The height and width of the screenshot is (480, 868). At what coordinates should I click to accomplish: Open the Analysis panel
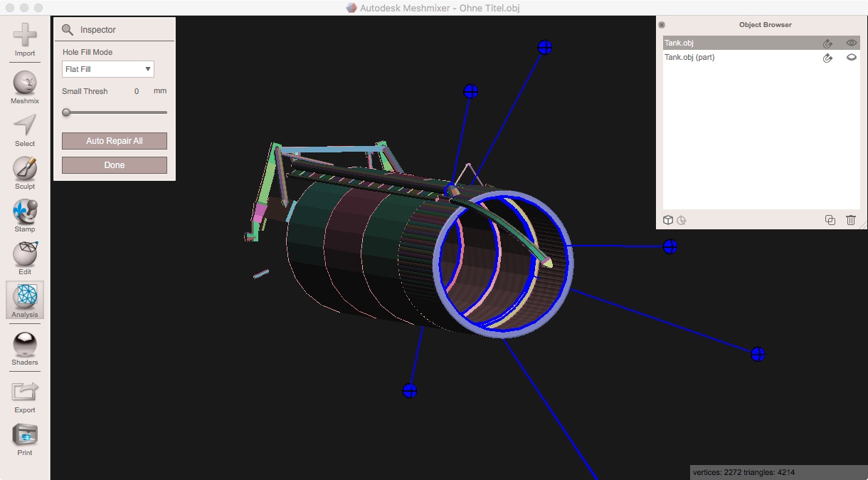click(x=24, y=299)
